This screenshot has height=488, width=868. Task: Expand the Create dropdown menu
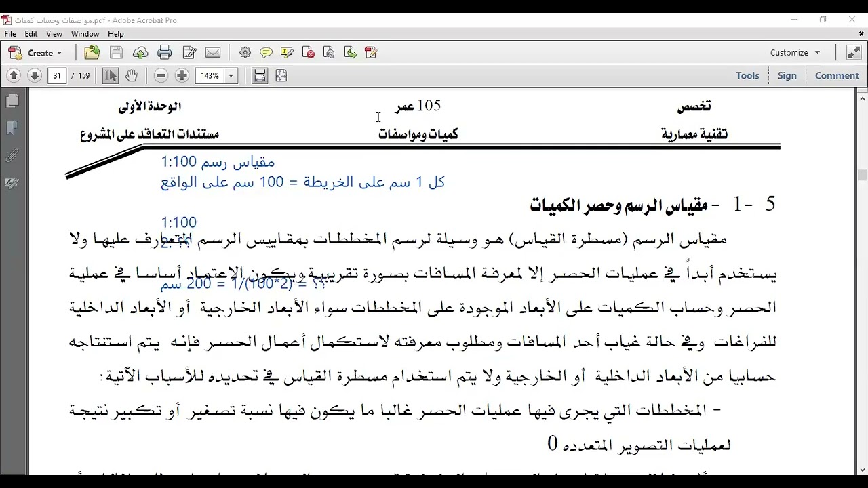(x=35, y=53)
